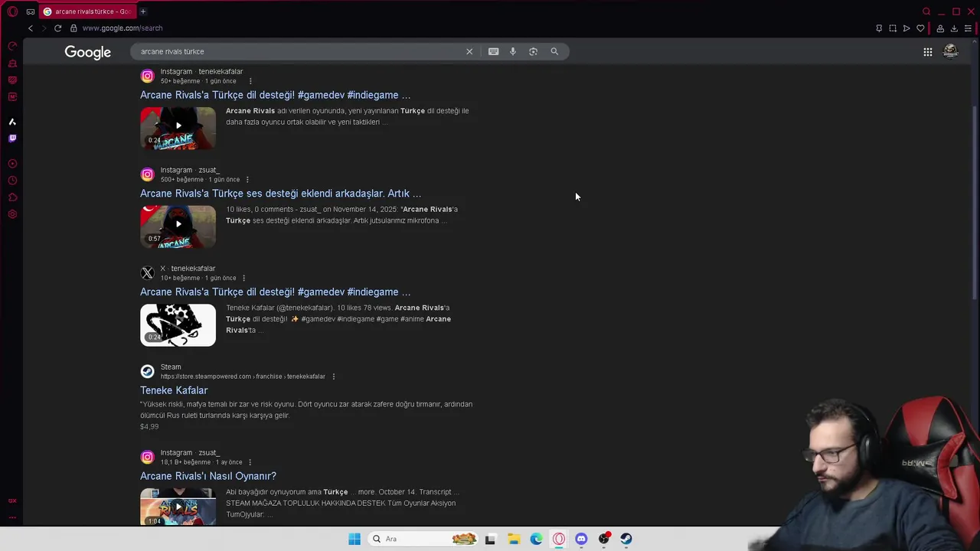Image resolution: width=980 pixels, height=551 pixels.
Task: Click the '$4,99' price text
Action: (149, 427)
